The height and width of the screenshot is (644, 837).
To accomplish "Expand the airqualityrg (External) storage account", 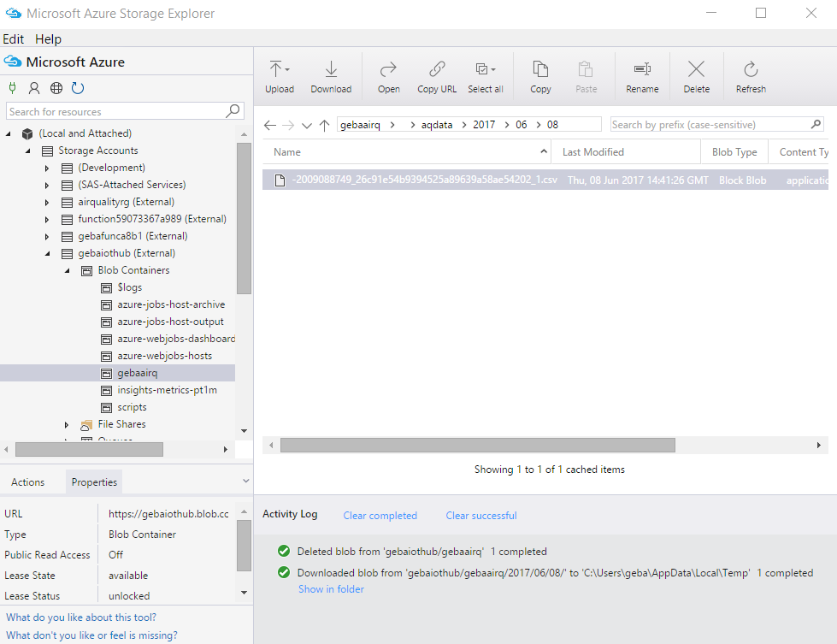I will (x=48, y=202).
